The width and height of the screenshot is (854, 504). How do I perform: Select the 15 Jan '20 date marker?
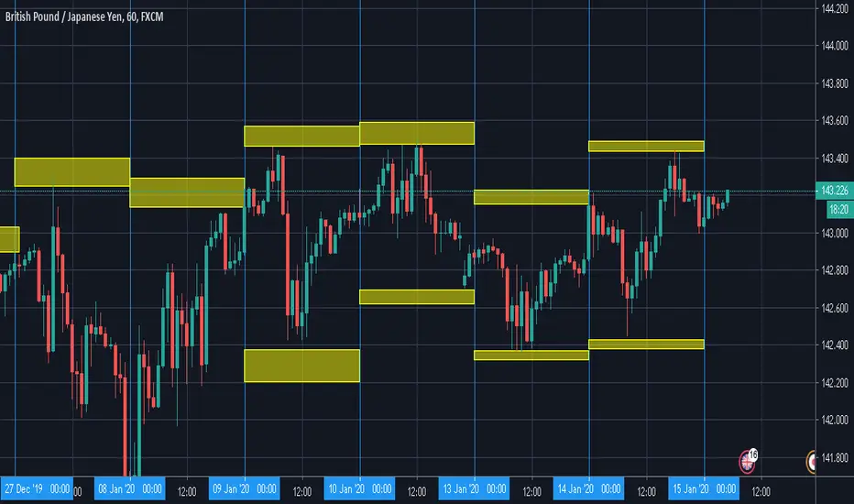click(x=704, y=488)
